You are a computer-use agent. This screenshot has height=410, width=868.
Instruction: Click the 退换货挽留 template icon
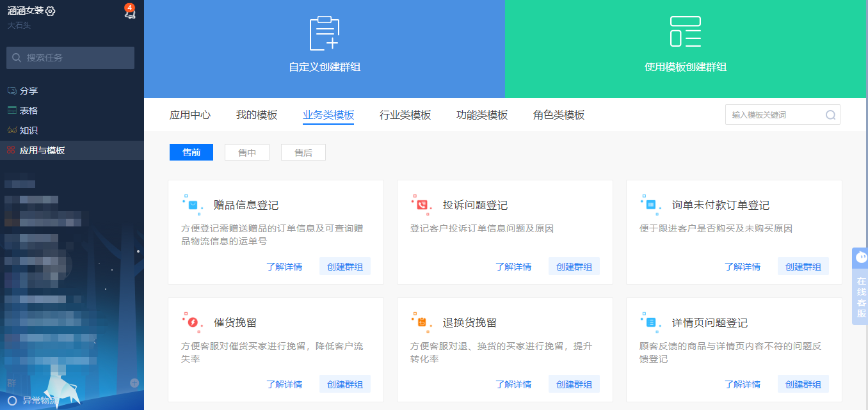click(422, 322)
